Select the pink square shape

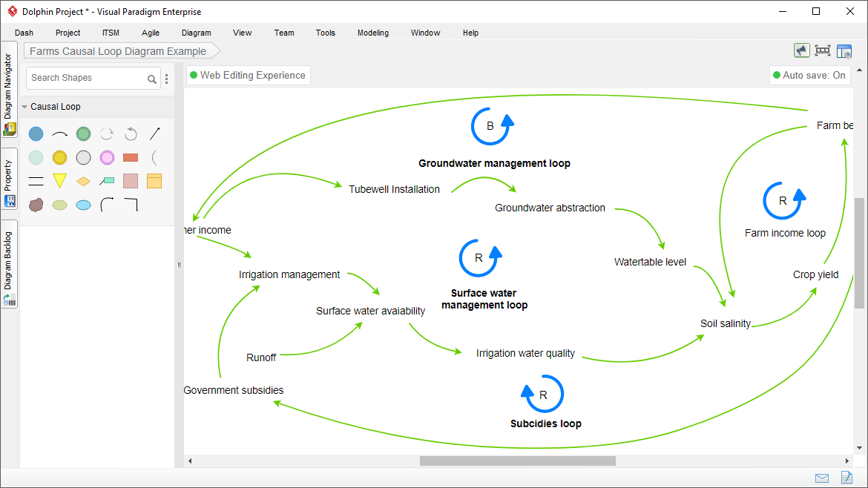[131, 181]
